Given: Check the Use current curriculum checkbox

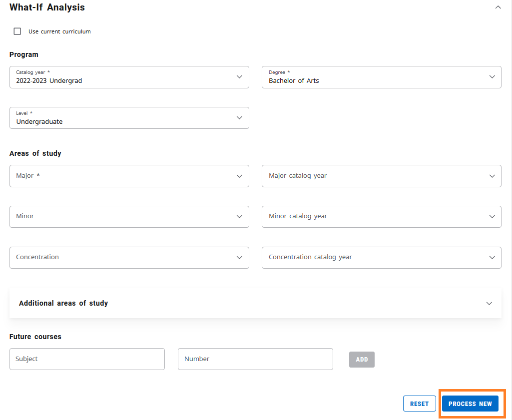Looking at the screenshot, I should coord(17,31).
